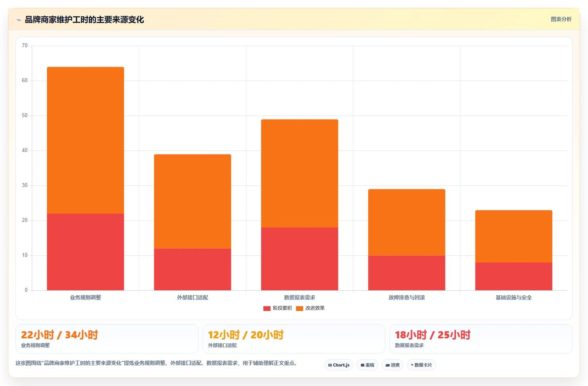Click the 基础设施与安全 x-axis label
The height and width of the screenshot is (386, 588).
[514, 297]
